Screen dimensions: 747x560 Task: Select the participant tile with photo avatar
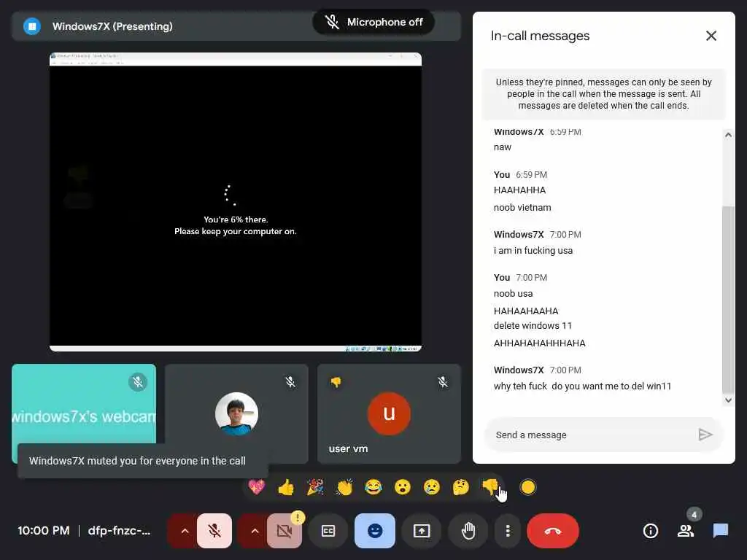pos(236,413)
